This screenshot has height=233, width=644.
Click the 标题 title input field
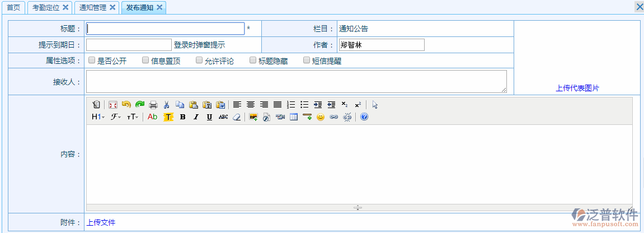pos(165,29)
